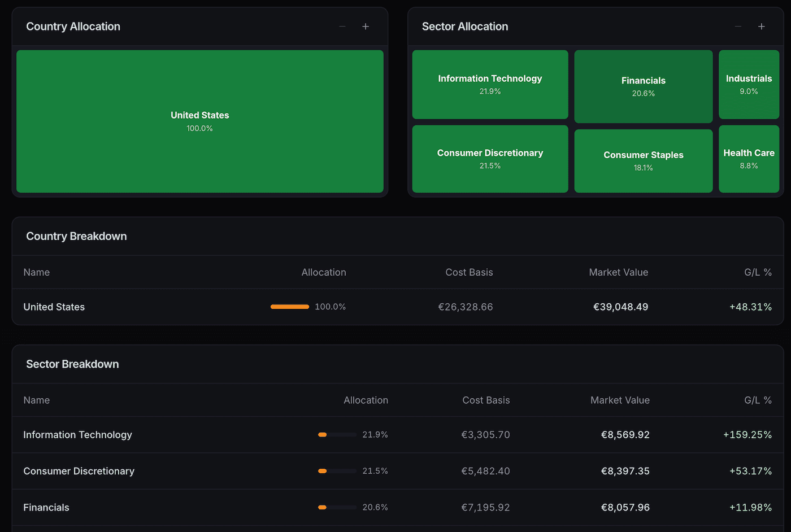Zoom out Sector Allocation with minus icon
Viewport: 791px width, 532px height.
pos(738,27)
